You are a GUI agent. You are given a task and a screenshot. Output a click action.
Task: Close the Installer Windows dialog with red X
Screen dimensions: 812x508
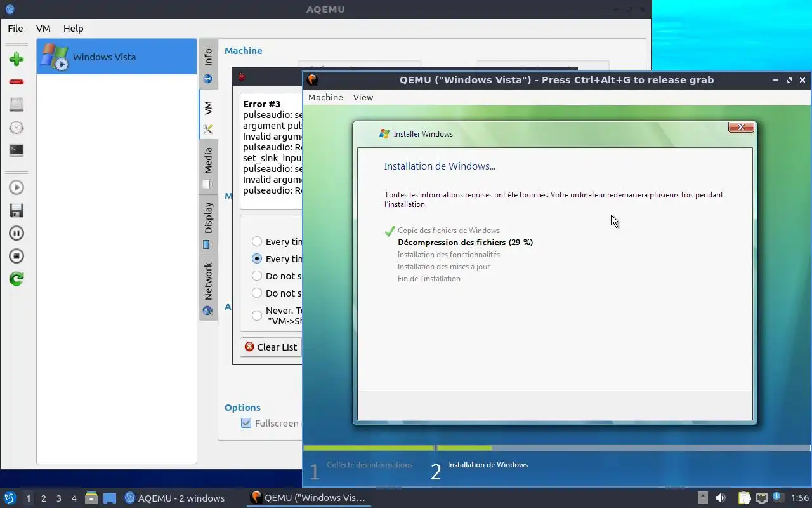pyautogui.click(x=741, y=127)
